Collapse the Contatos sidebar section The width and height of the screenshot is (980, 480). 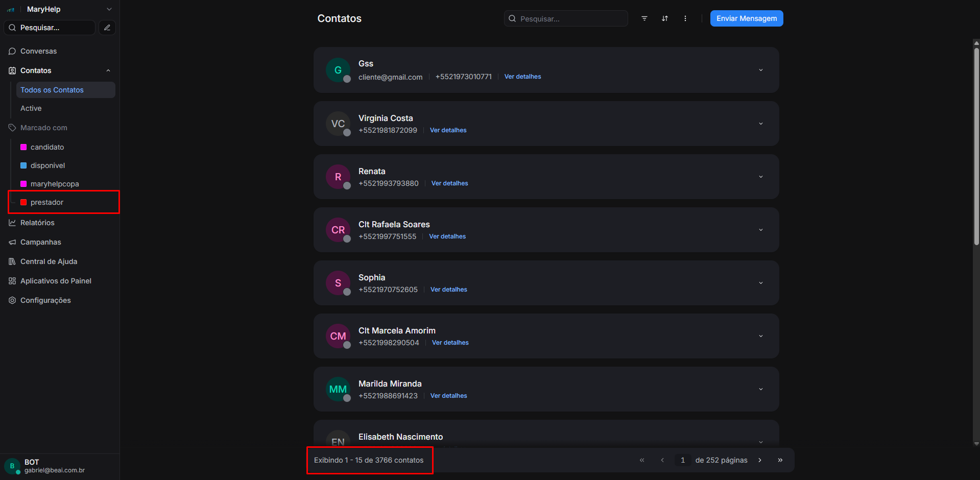click(108, 70)
